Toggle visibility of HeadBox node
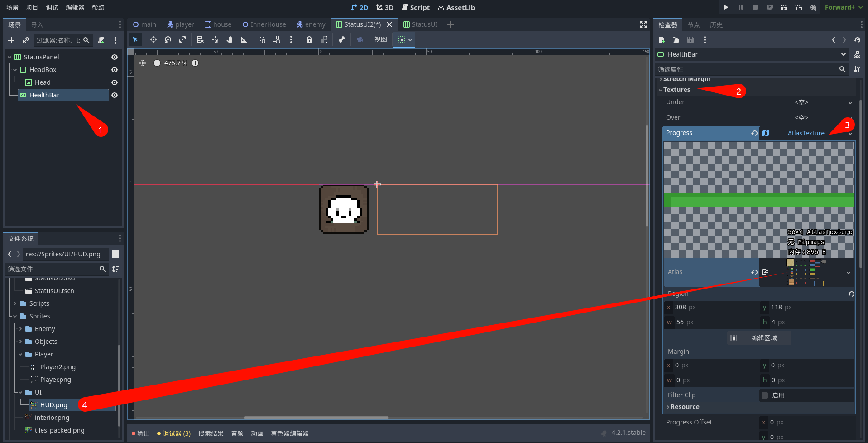The image size is (868, 443). (115, 70)
